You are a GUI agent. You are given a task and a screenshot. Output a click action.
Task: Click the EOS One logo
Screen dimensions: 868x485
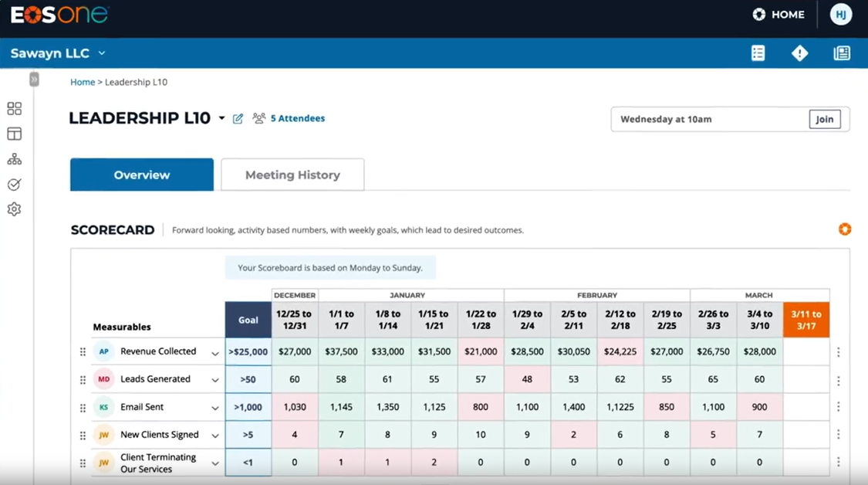click(59, 15)
